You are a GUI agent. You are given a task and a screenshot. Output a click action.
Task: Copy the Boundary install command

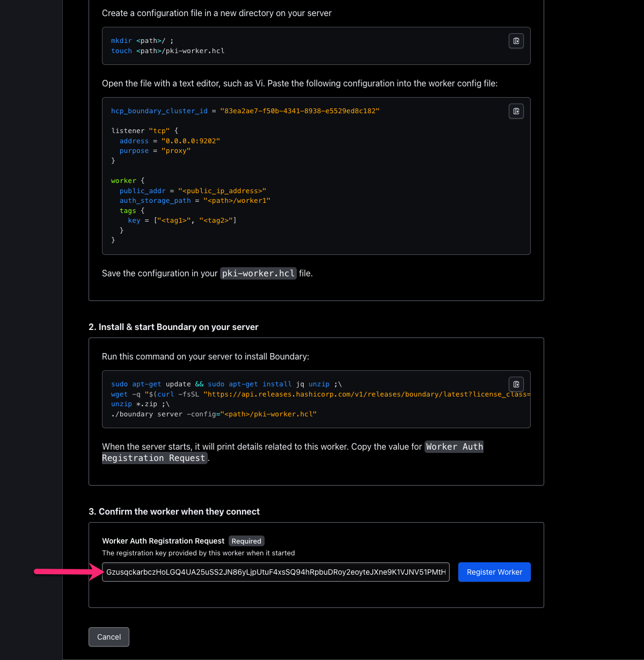pos(516,384)
